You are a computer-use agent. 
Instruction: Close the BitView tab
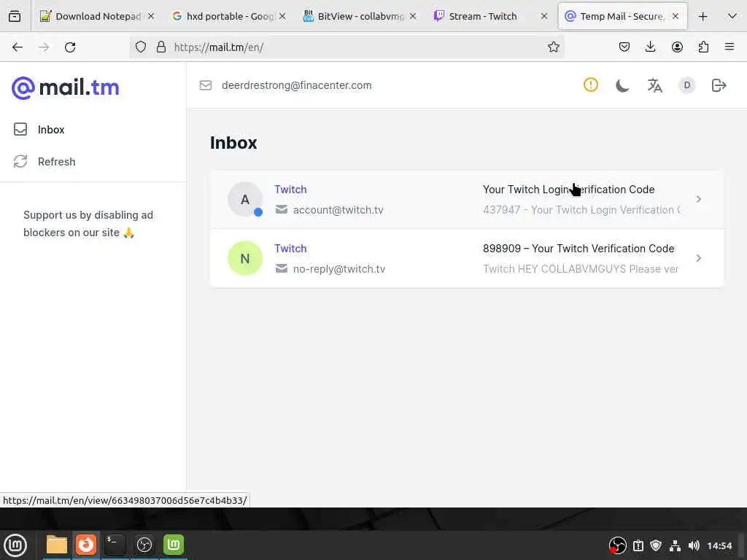point(413,16)
